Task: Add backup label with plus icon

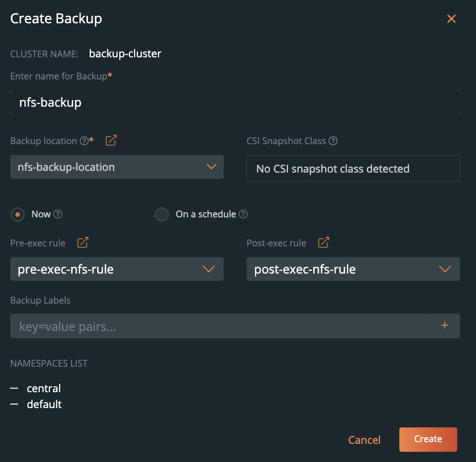Action: click(445, 326)
